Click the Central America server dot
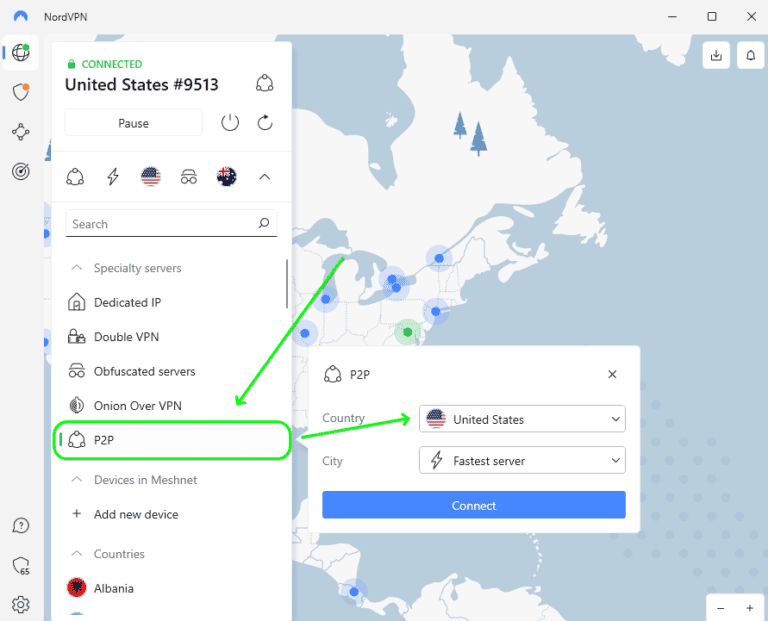This screenshot has height=621, width=768. [x=354, y=592]
